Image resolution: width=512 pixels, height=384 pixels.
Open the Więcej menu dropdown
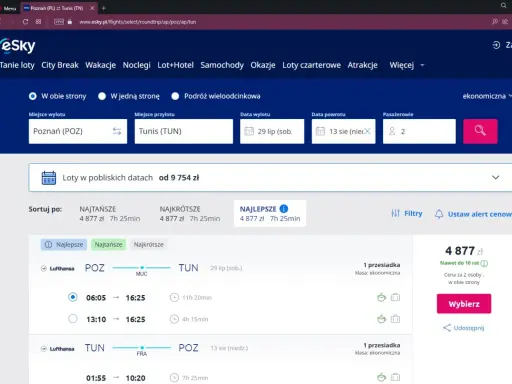(407, 65)
